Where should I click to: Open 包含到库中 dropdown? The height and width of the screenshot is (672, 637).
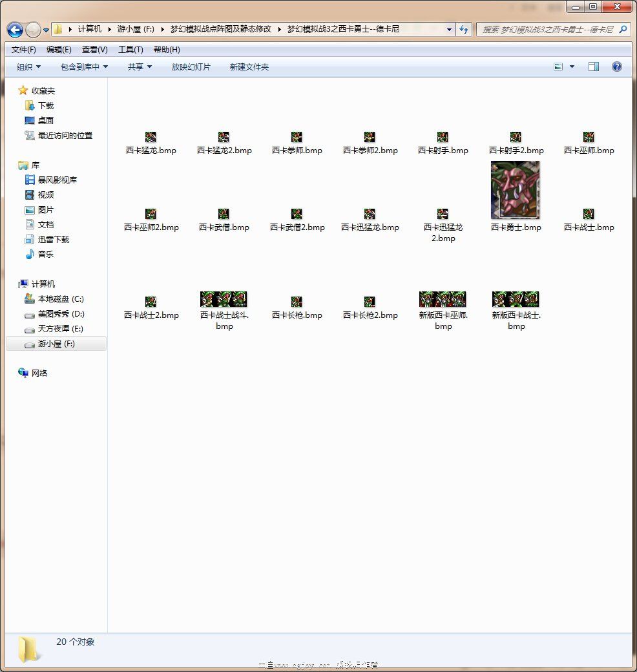(x=84, y=67)
